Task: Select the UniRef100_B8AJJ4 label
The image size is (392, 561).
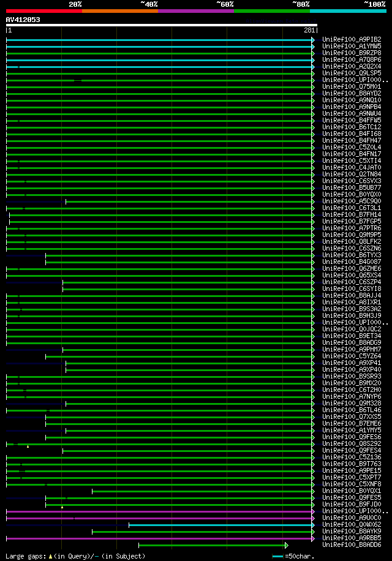Action: pos(352,296)
